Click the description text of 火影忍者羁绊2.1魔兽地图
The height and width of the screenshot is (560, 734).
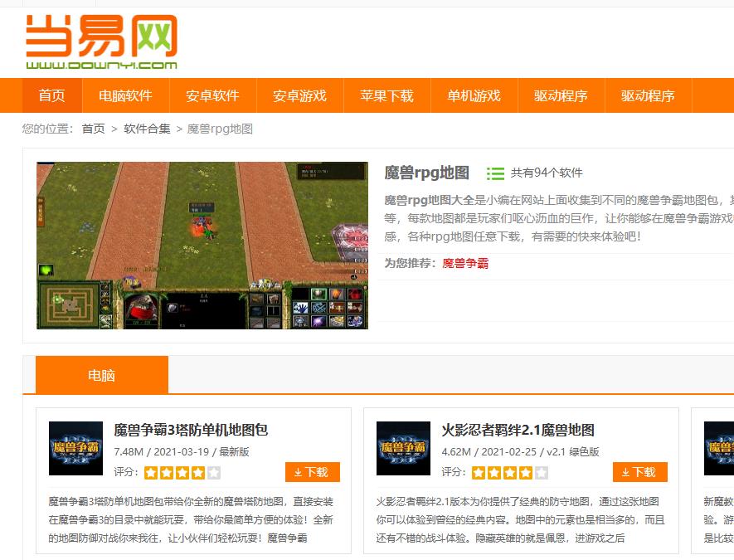pyautogui.click(x=521, y=519)
